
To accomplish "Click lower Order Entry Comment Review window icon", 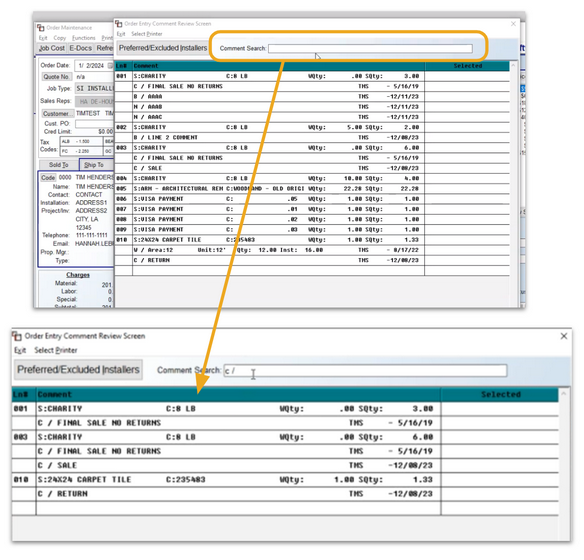I will [17, 336].
